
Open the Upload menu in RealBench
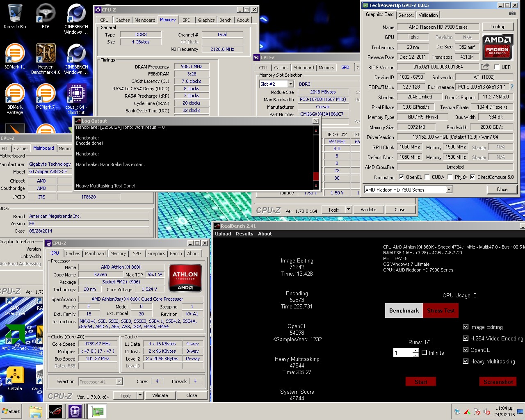point(223,234)
